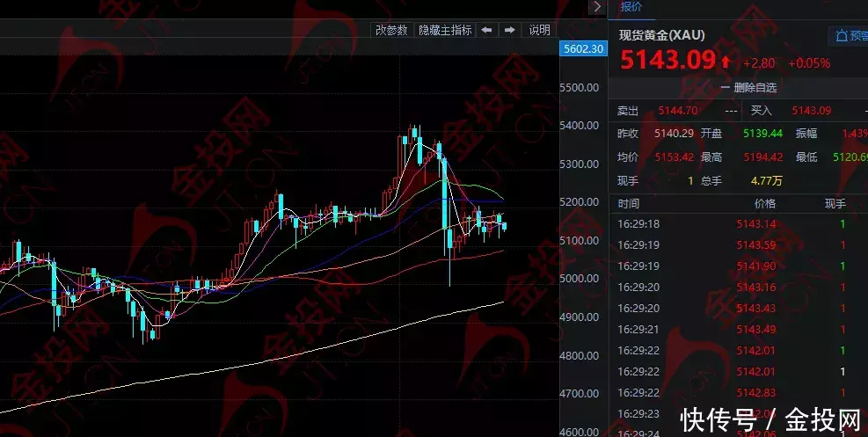
Task: Toggle 隐藏主指标 to hide main indicator
Action: [445, 30]
